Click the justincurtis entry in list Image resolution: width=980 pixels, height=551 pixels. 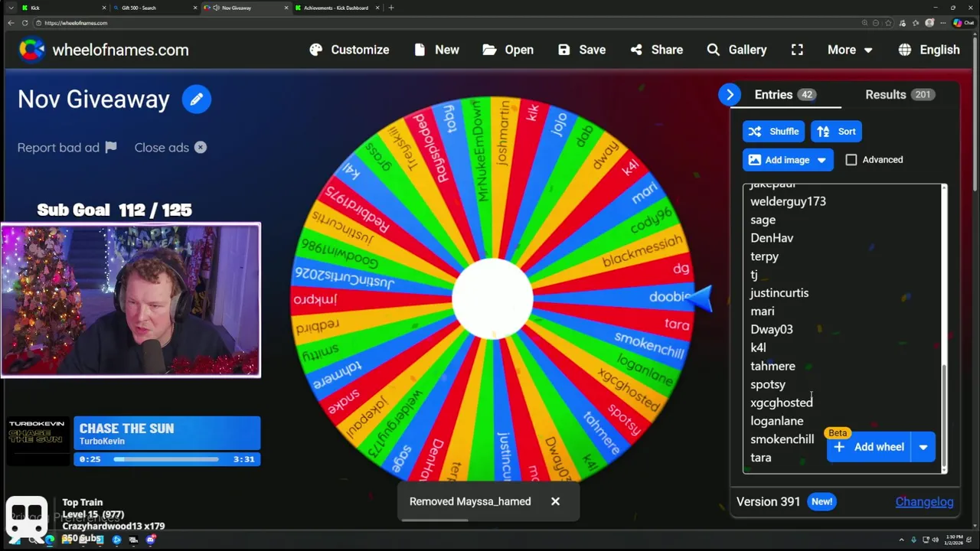779,293
